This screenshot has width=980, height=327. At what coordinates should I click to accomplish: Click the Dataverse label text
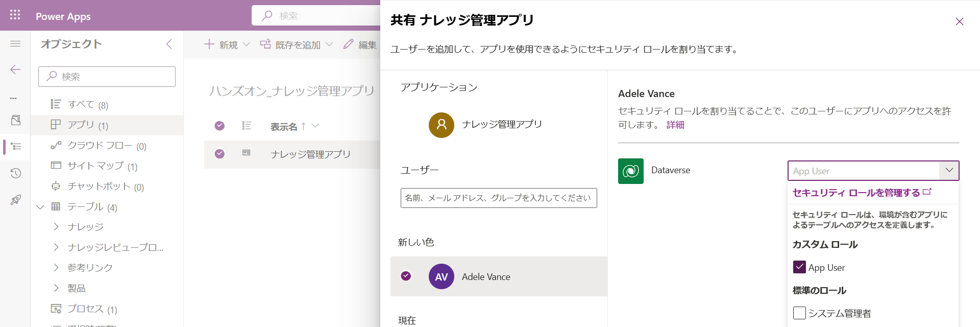[671, 170]
